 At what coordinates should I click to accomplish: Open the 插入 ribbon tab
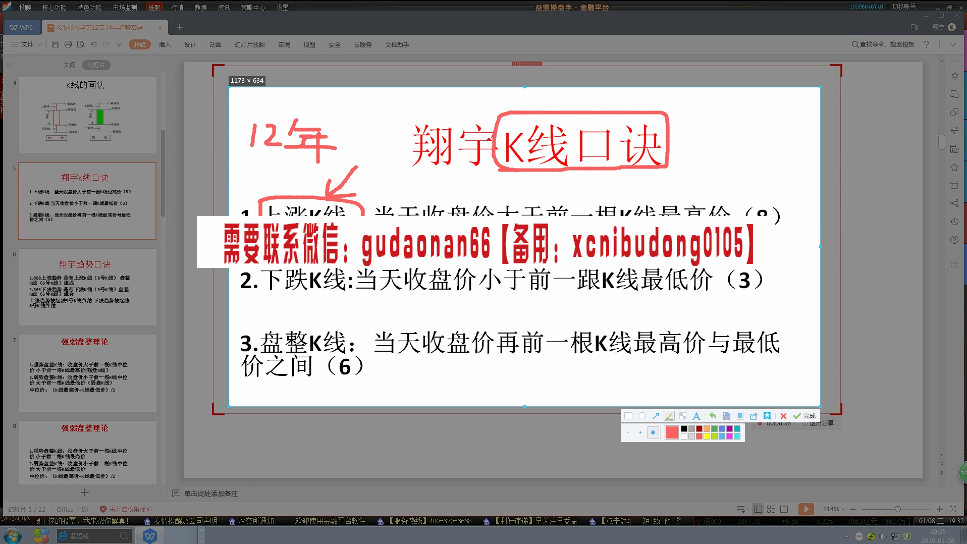165,44
